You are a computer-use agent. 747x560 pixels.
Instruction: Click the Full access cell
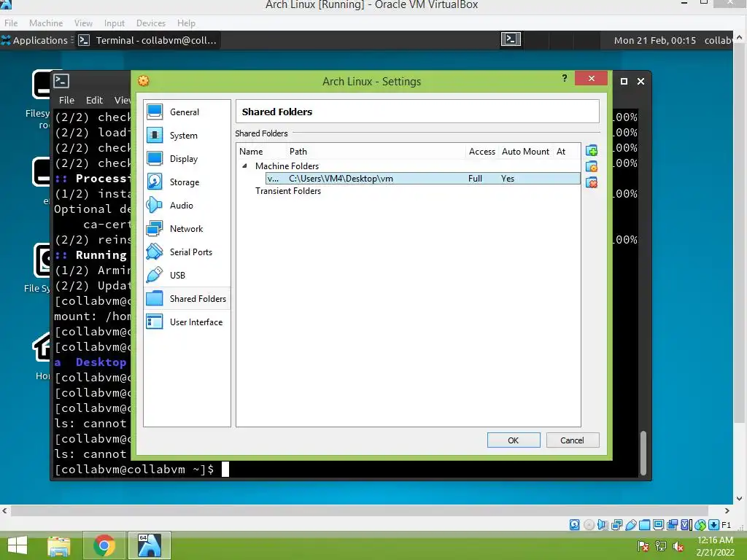click(475, 179)
